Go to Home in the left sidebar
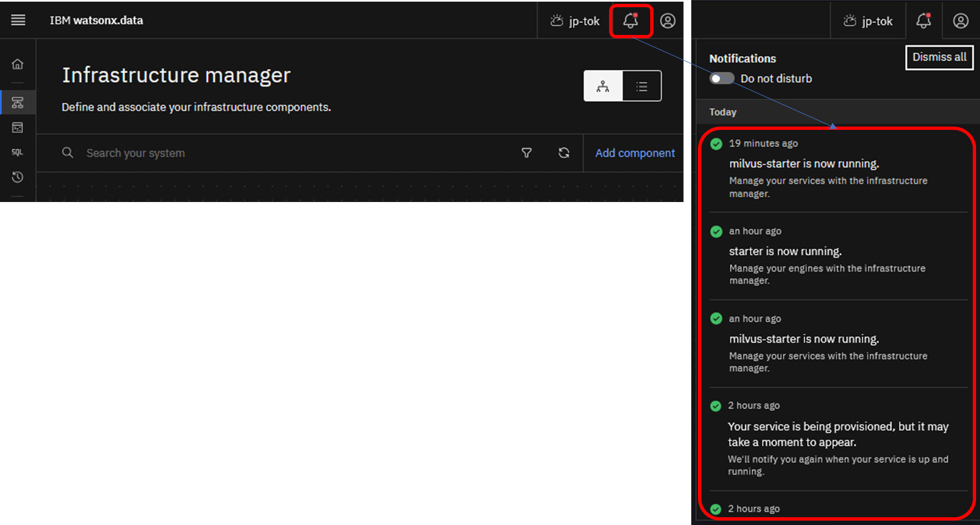Image resolution: width=980 pixels, height=525 pixels. (18, 64)
